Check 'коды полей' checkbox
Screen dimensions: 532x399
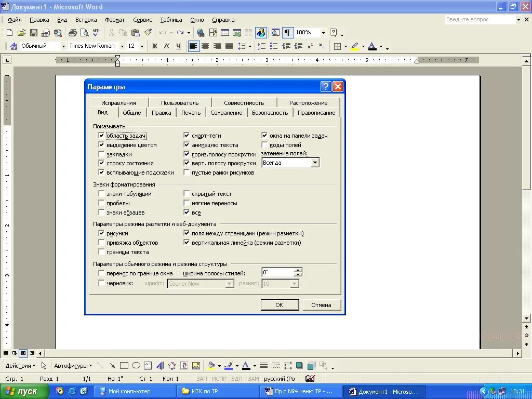pos(264,145)
